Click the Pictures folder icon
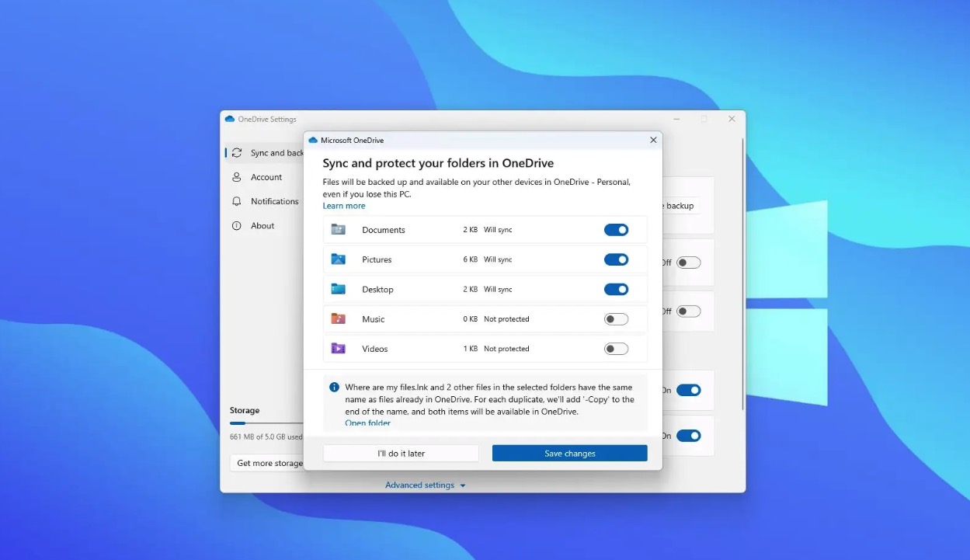Image resolution: width=970 pixels, height=560 pixels. [338, 259]
